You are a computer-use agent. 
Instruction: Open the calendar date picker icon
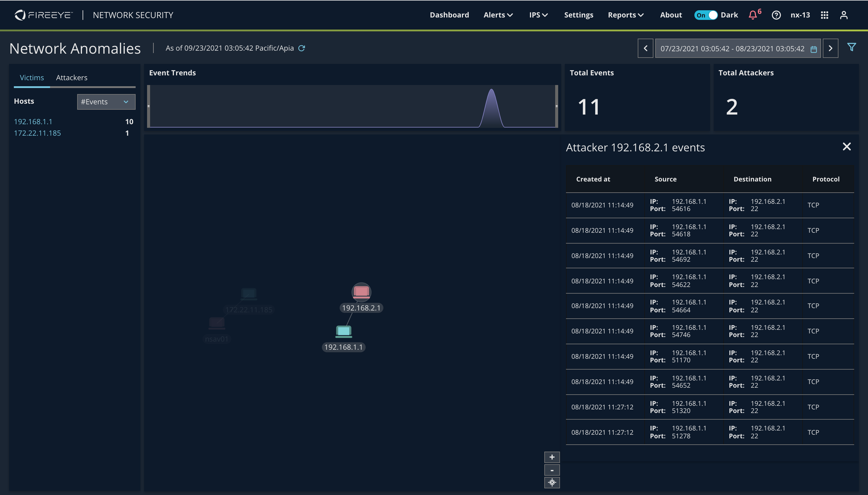[814, 49]
